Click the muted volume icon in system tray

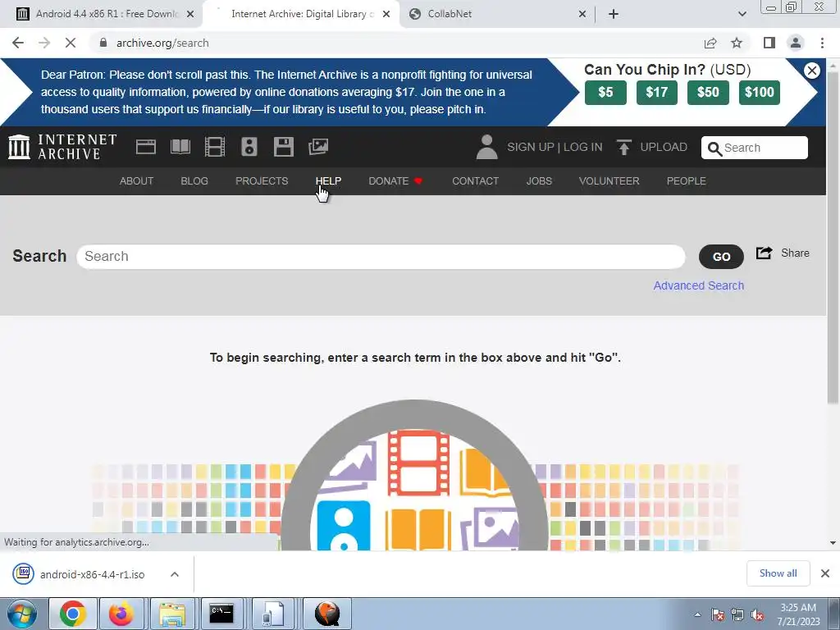tap(757, 615)
